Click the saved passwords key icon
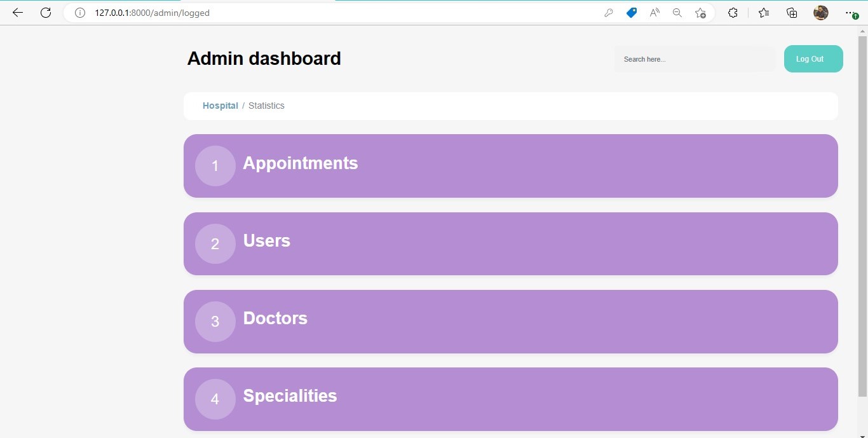Image resolution: width=868 pixels, height=438 pixels. [608, 12]
